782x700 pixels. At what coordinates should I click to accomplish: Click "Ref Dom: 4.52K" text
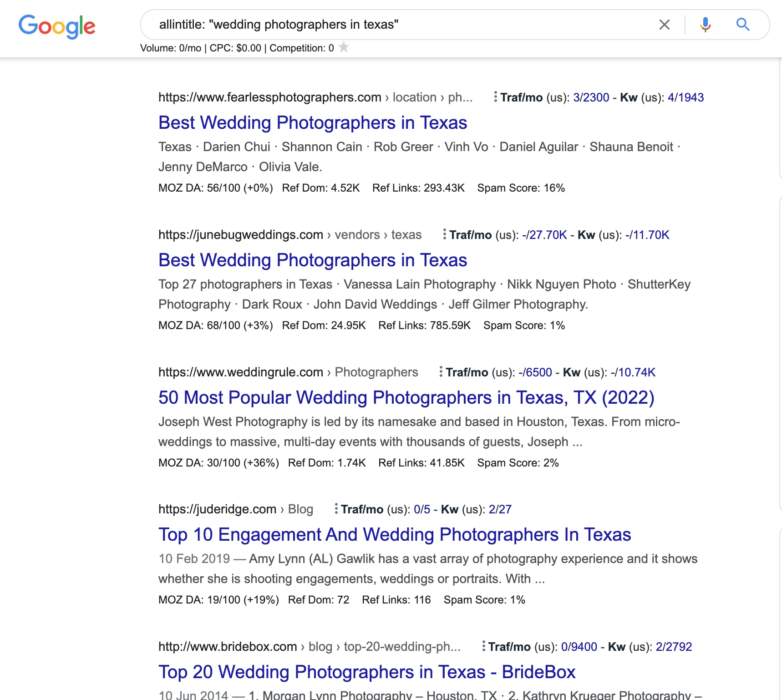[x=321, y=188]
